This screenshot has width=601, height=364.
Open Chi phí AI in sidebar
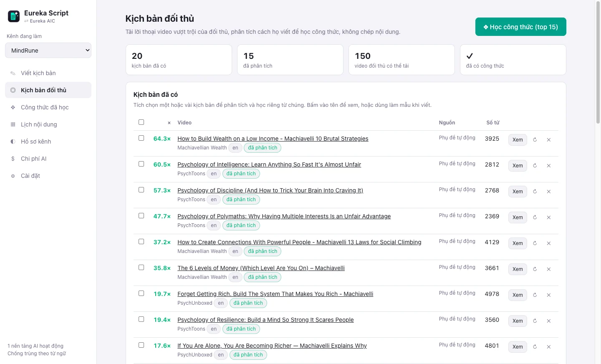(48, 159)
